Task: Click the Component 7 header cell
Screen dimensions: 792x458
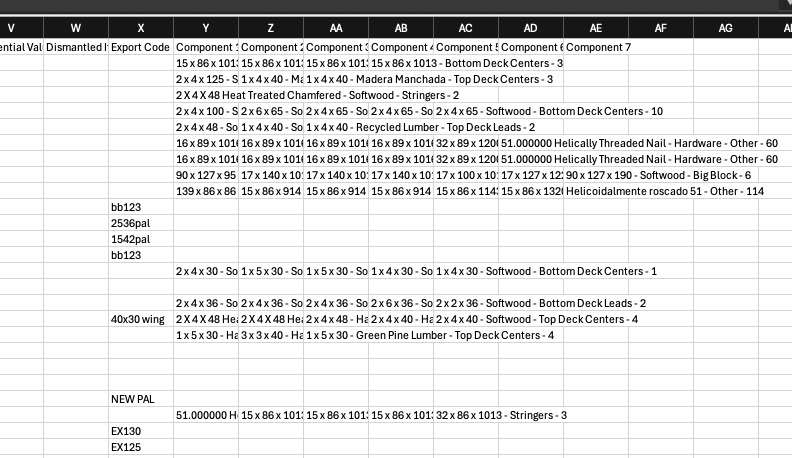Action: click(596, 47)
